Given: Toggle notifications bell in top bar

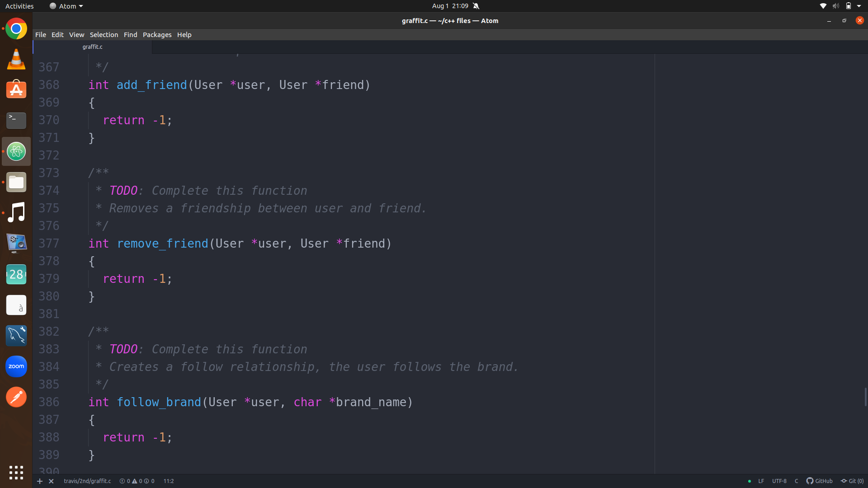Looking at the screenshot, I should (x=476, y=6).
